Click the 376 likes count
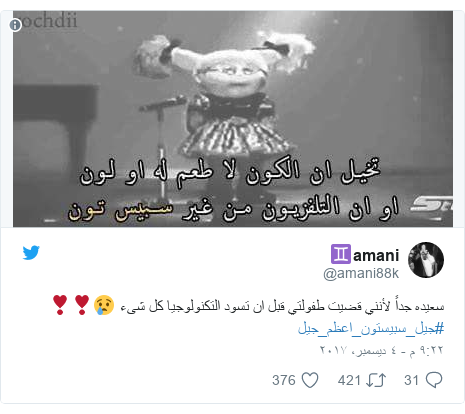The image size is (465, 414). coord(284,380)
